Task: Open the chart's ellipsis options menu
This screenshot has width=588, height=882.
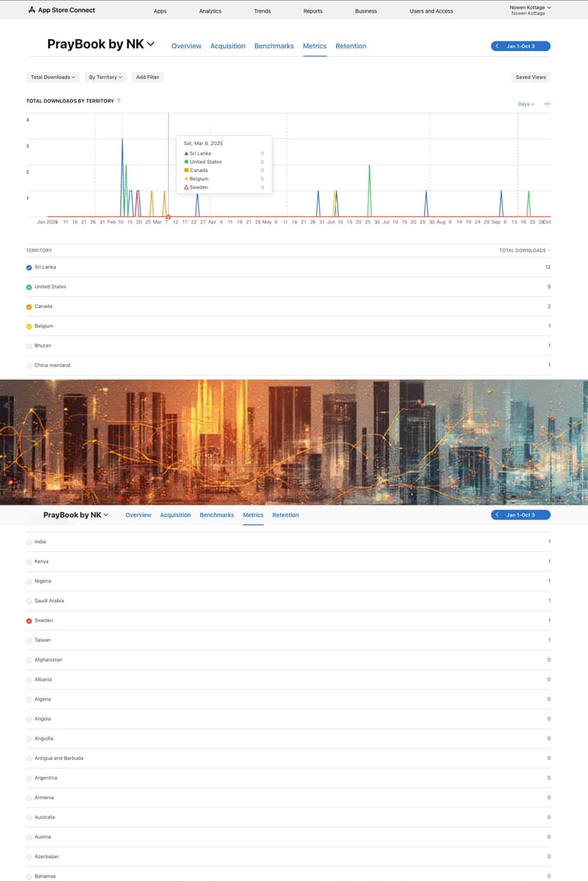Action: point(547,104)
